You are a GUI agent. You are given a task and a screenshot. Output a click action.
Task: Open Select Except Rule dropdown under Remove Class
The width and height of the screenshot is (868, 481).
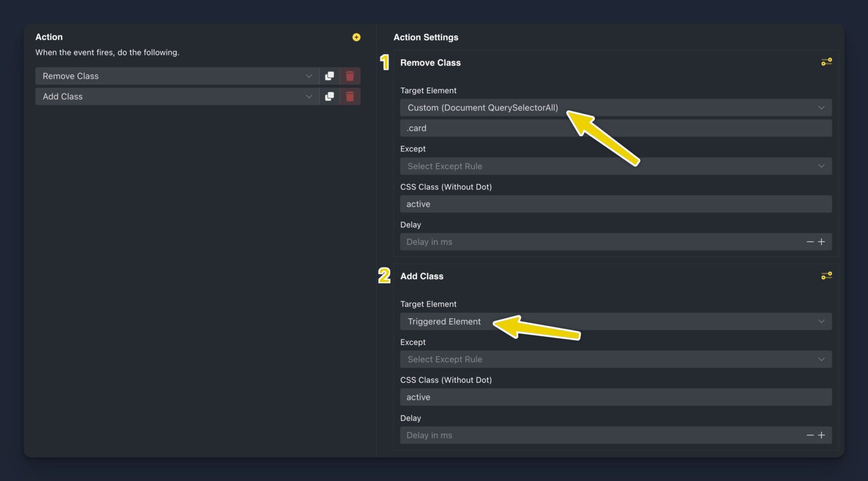click(616, 166)
